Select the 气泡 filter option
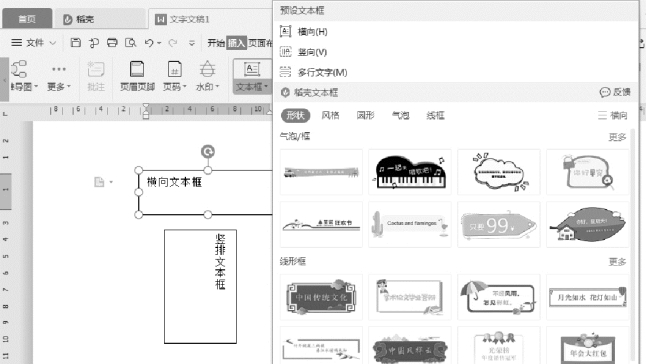 click(400, 115)
